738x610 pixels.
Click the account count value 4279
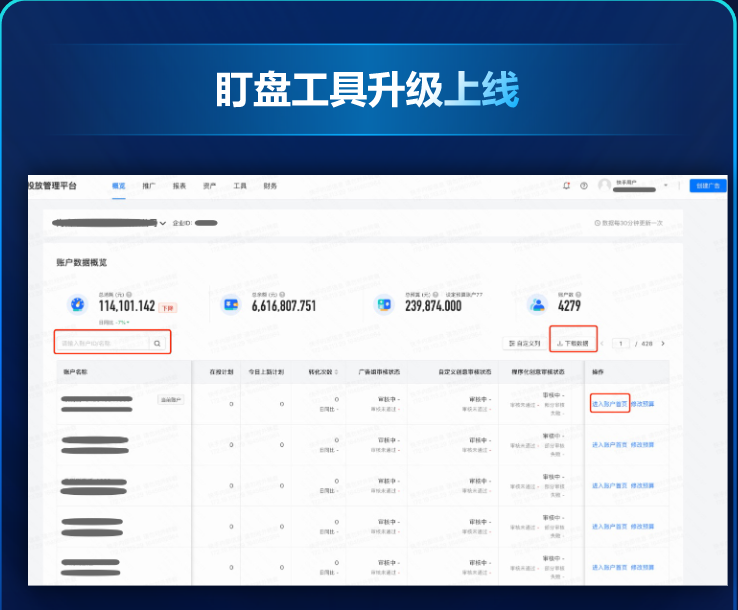coord(569,306)
